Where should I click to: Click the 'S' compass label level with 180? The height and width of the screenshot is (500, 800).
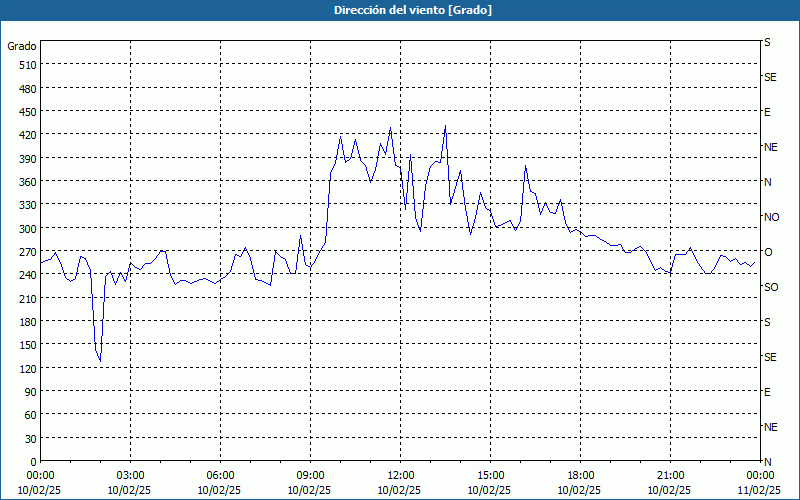pyautogui.click(x=767, y=322)
